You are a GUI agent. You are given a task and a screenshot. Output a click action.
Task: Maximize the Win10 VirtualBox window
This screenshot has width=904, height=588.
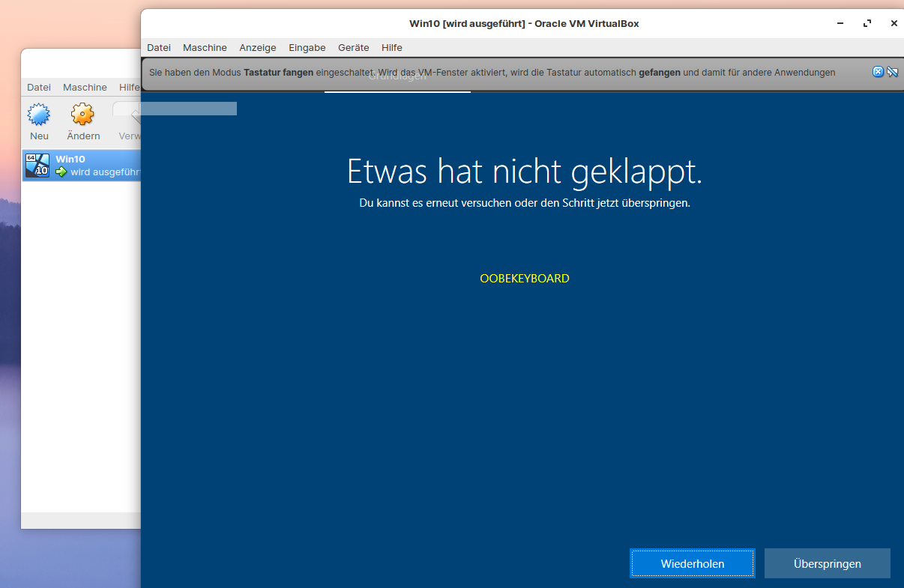867,23
